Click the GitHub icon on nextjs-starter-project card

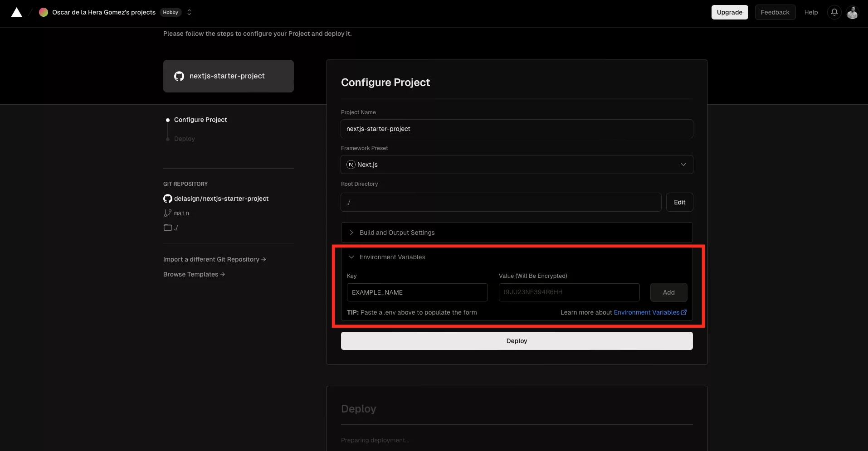pos(179,76)
